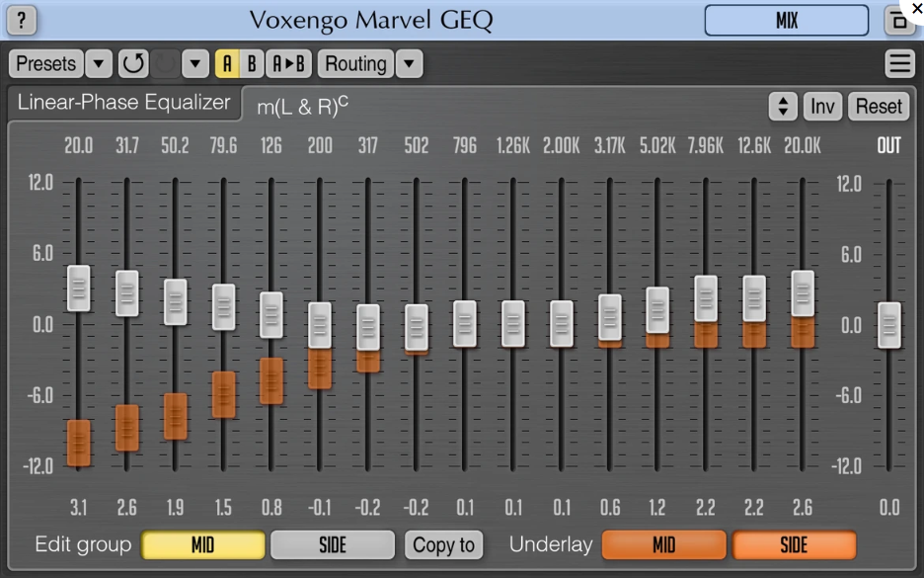Click the 1.26K frequency label
Screen dimensions: 924x578
point(512,145)
